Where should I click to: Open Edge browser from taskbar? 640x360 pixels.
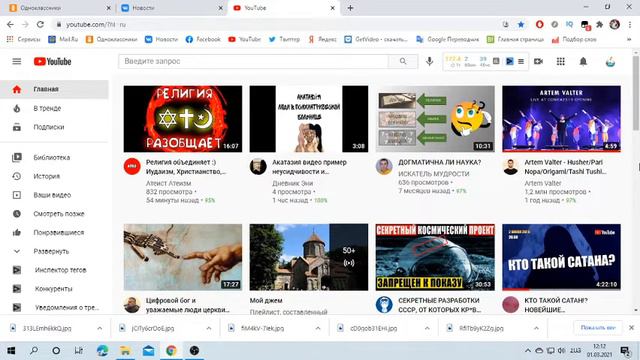[102, 351]
